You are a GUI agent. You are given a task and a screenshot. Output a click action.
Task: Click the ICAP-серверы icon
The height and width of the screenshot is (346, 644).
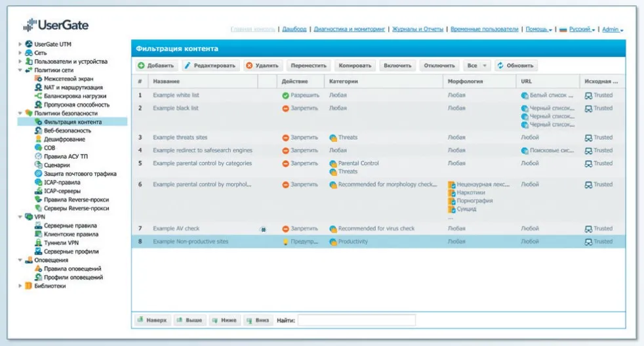[x=38, y=191]
